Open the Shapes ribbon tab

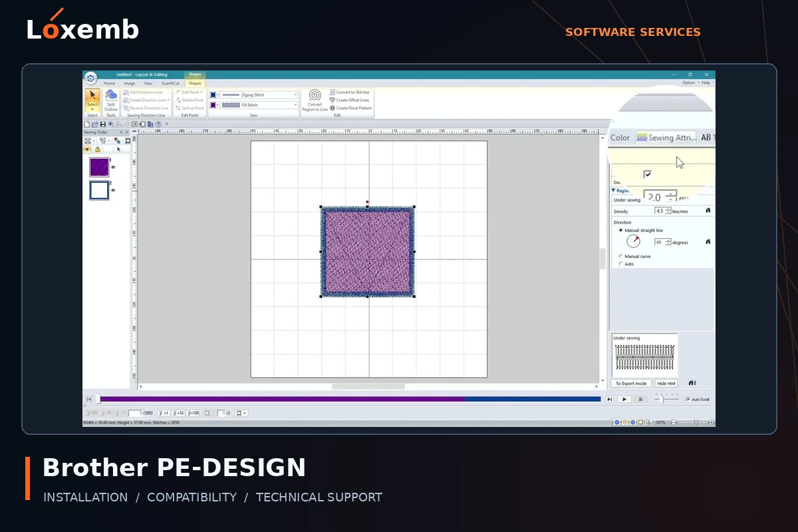tap(195, 83)
